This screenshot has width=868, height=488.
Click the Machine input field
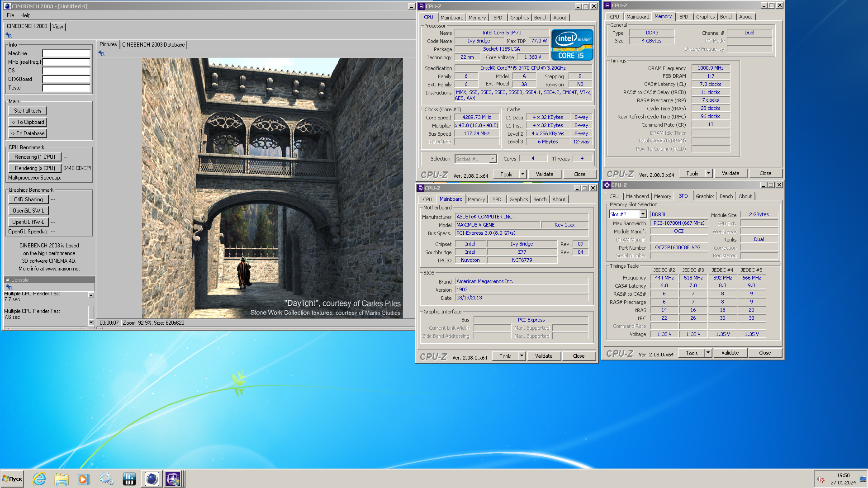(x=66, y=53)
